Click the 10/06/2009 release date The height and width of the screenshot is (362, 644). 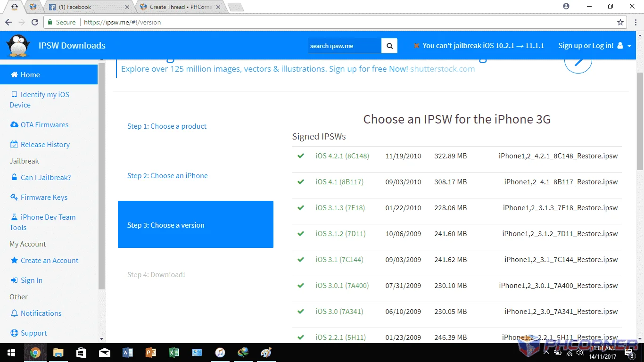403,234
